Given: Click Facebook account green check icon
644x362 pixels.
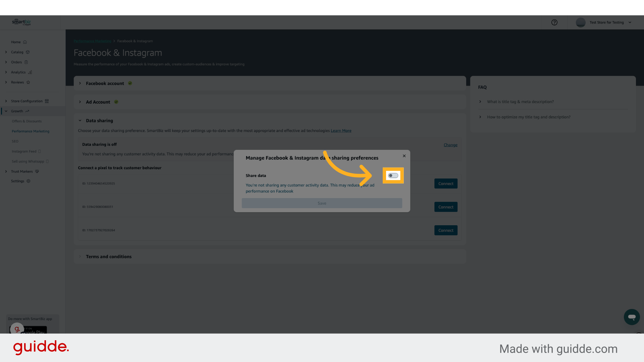Looking at the screenshot, I should coord(130,83).
